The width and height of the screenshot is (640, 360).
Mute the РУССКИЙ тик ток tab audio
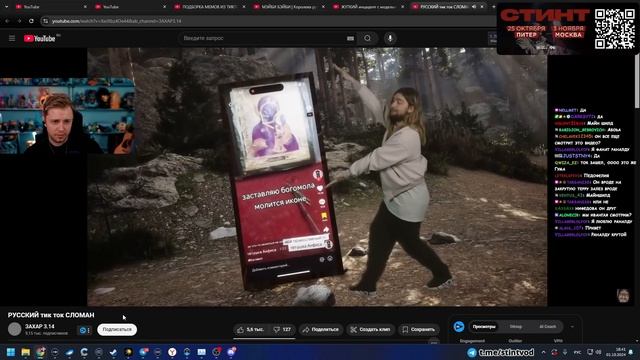click(x=474, y=7)
